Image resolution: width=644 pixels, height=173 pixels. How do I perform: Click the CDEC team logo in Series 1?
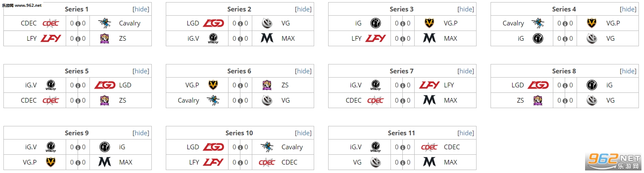click(51, 23)
